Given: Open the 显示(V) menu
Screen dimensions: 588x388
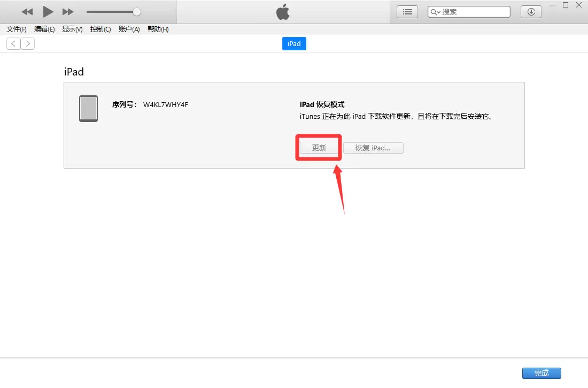Looking at the screenshot, I should pyautogui.click(x=72, y=29).
